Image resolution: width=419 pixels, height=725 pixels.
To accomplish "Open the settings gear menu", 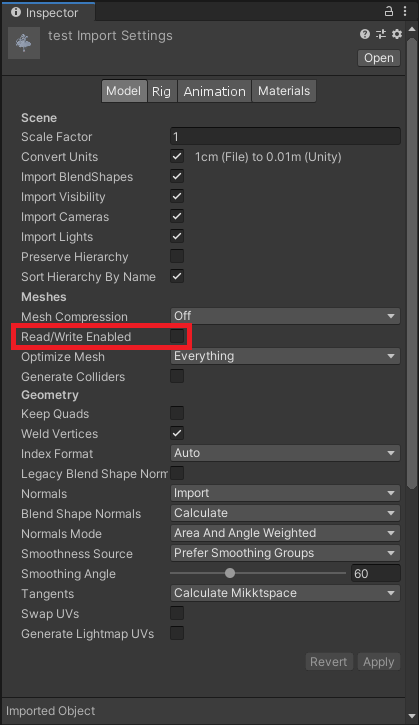I will click(397, 34).
